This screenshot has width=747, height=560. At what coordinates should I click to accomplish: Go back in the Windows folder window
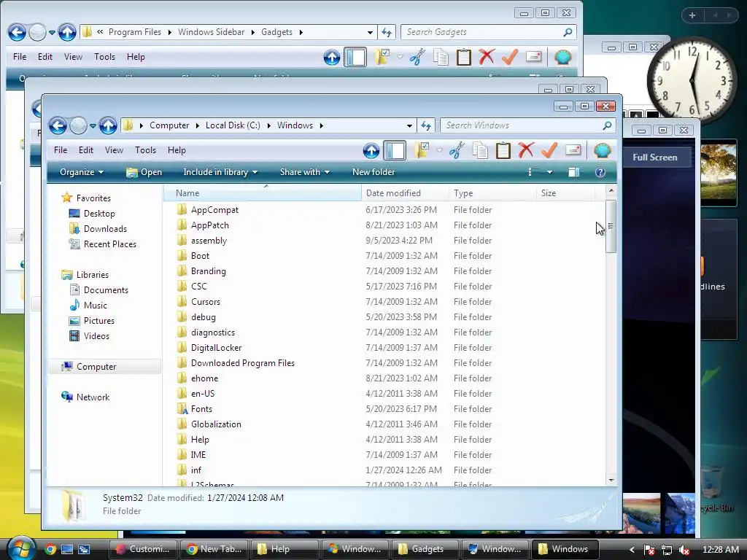[58, 125]
